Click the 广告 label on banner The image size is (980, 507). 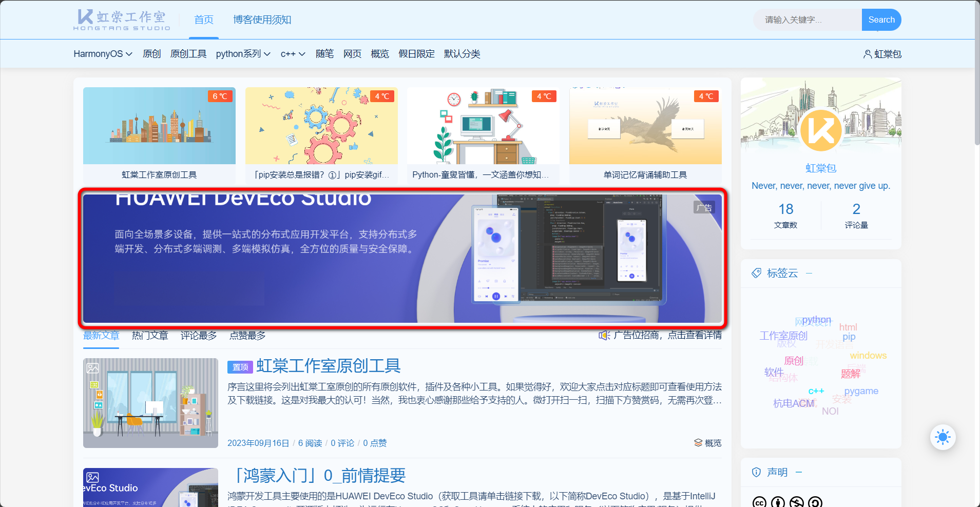[704, 207]
